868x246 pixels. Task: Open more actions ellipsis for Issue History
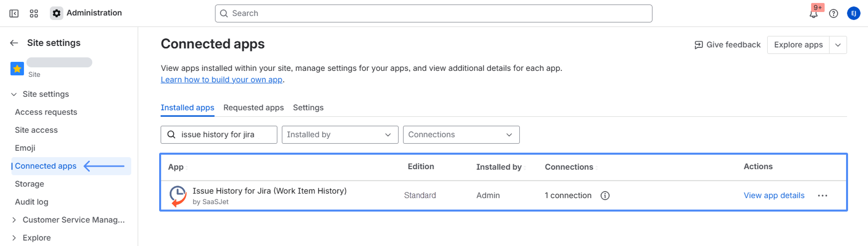point(823,196)
